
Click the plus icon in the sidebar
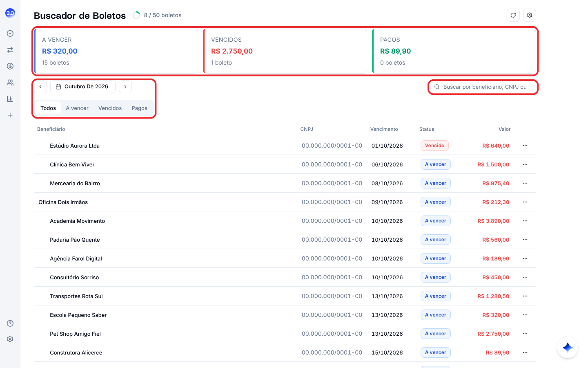[x=10, y=115]
